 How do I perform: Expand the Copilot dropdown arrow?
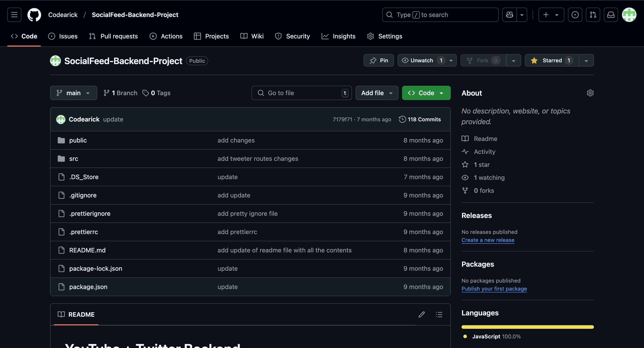tap(522, 15)
